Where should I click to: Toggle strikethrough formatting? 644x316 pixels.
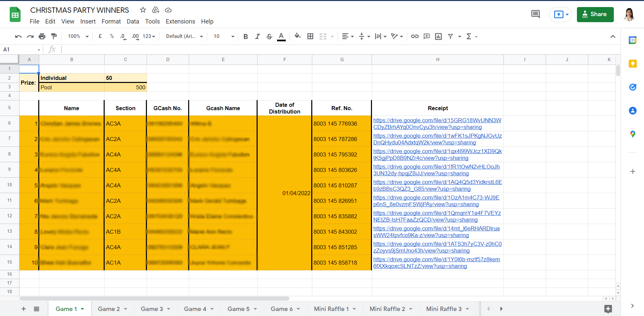[x=269, y=36]
